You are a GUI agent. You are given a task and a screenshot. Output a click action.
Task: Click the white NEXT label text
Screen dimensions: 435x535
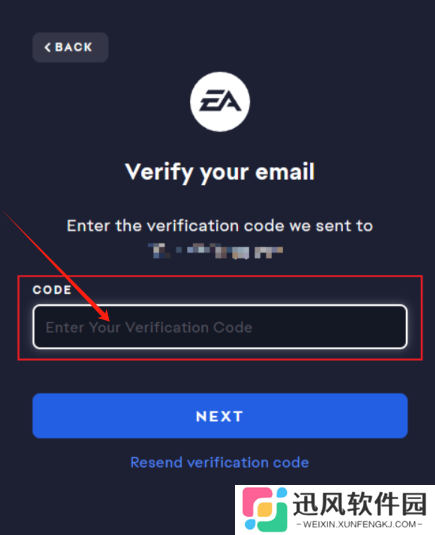(x=220, y=416)
